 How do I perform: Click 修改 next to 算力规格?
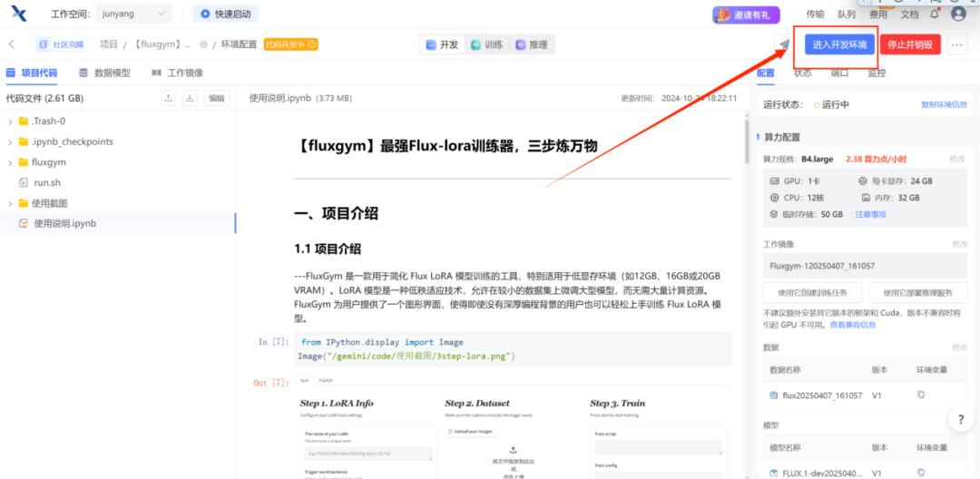point(957,160)
